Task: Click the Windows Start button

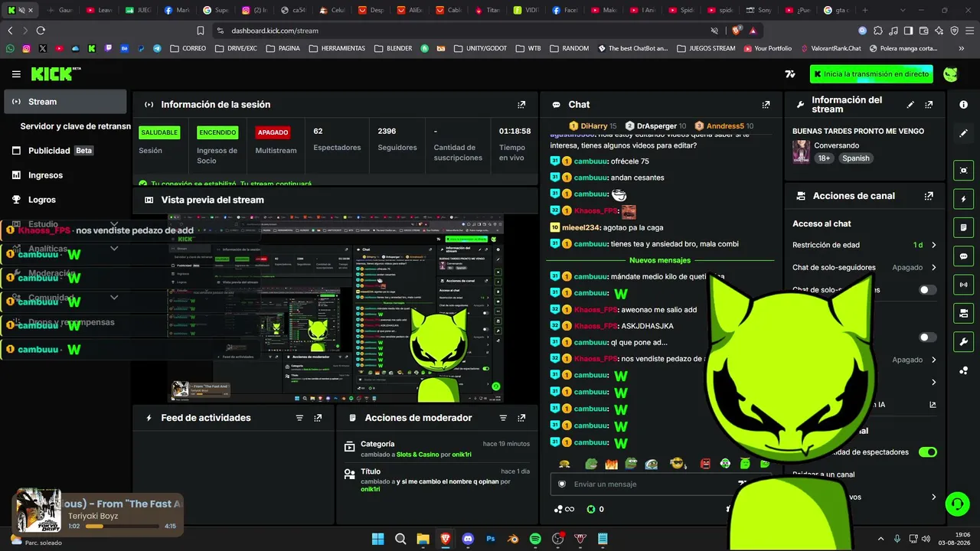Action: [x=377, y=539]
